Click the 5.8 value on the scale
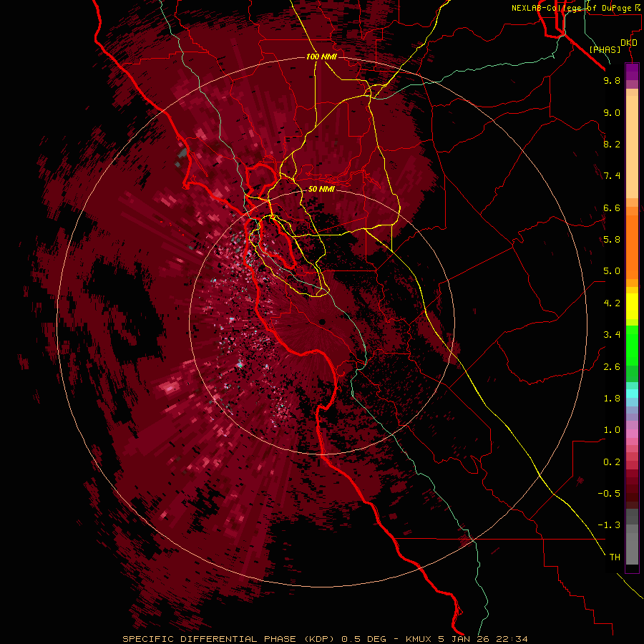The height and width of the screenshot is (644, 644). [612, 240]
